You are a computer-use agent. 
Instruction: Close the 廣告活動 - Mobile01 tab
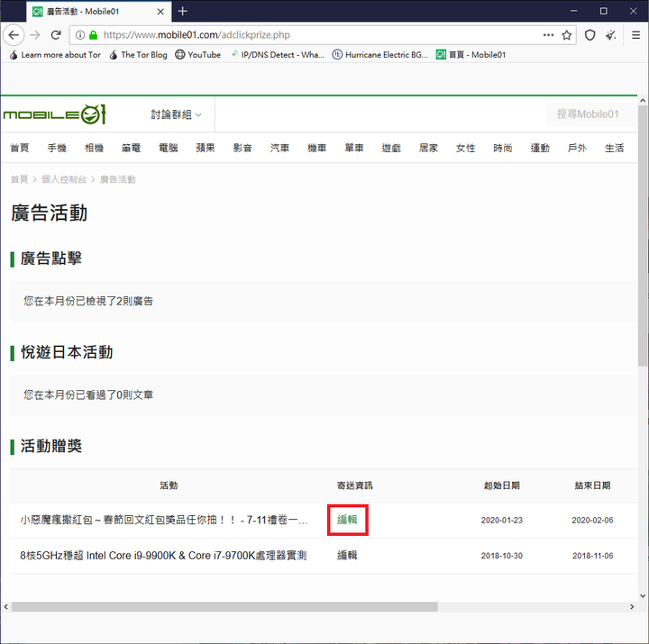160,12
